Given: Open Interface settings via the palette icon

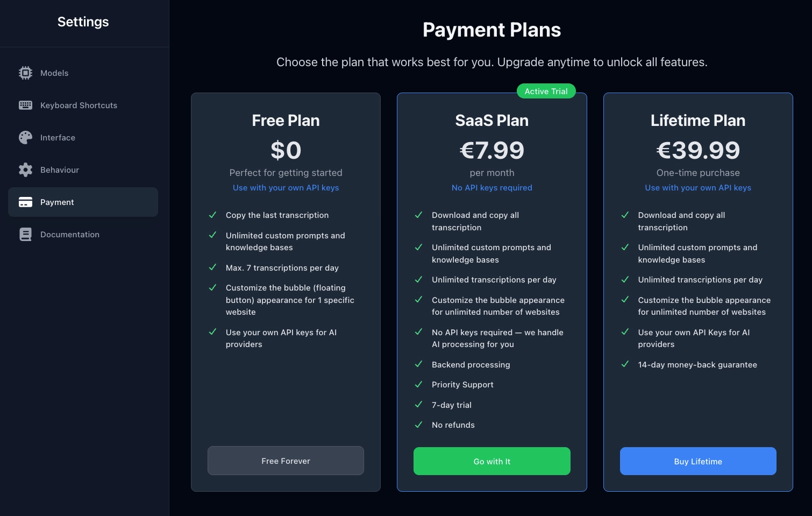Looking at the screenshot, I should point(25,137).
